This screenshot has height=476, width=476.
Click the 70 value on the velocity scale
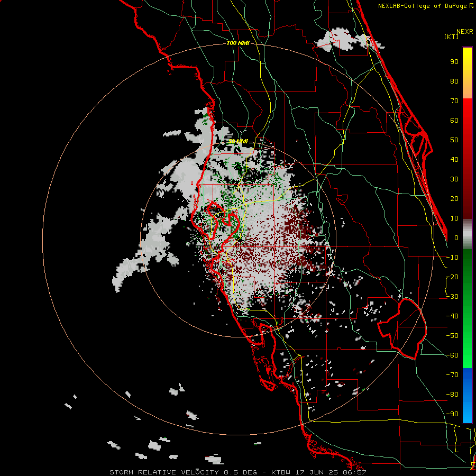[454, 101]
